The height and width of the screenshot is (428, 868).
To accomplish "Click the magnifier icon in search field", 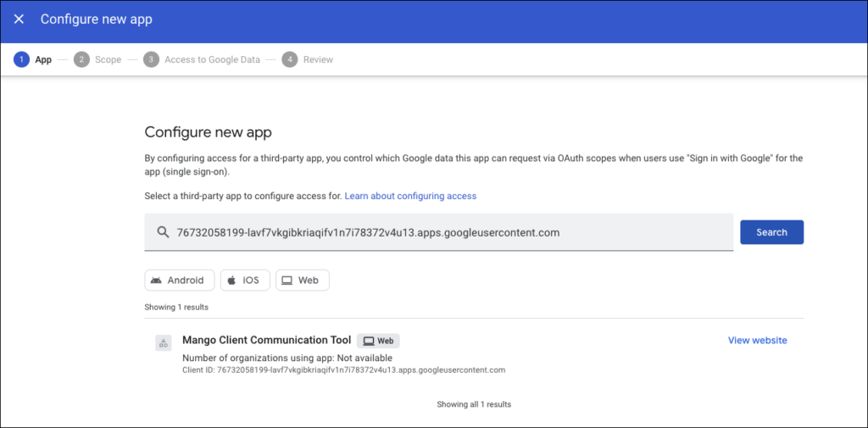I will click(163, 232).
